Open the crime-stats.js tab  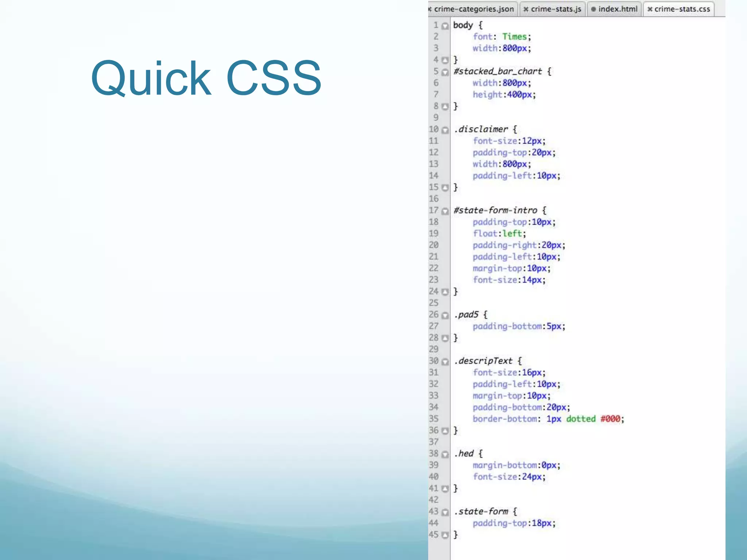point(552,9)
